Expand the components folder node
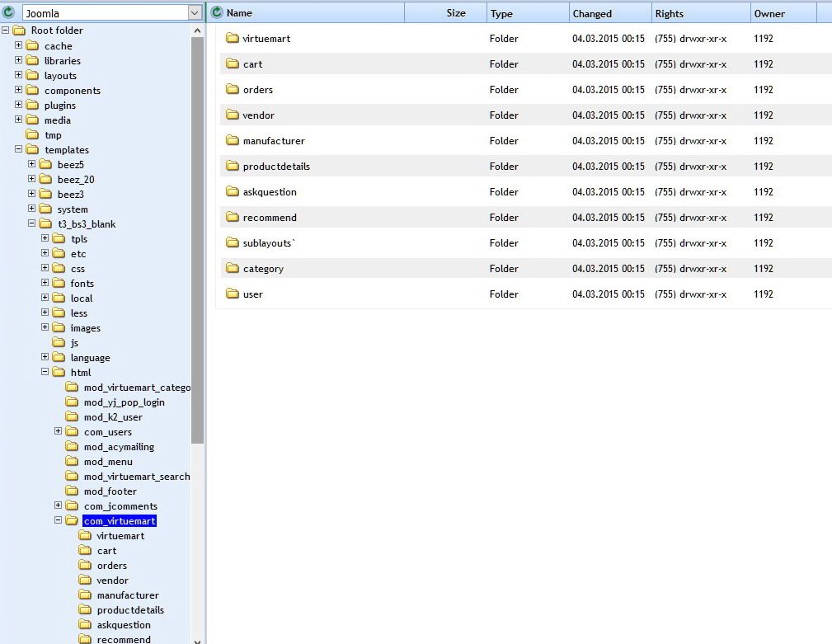 [x=19, y=90]
